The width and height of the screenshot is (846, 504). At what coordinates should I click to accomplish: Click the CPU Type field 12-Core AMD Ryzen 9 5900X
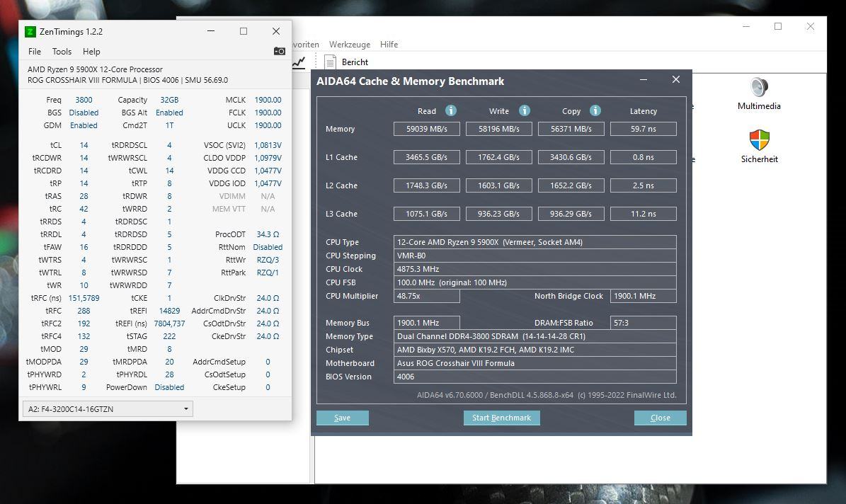tap(535, 242)
